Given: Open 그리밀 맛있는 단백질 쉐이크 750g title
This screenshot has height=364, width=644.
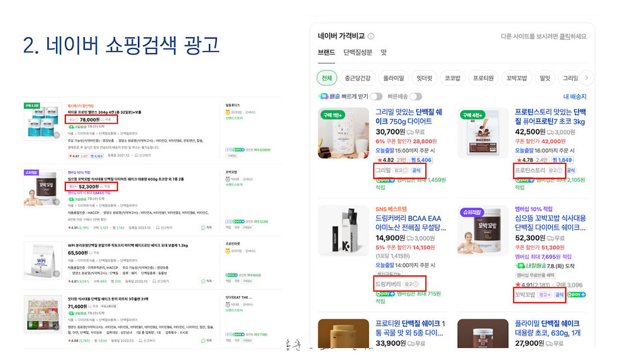Looking at the screenshot, I should pyautogui.click(x=409, y=116).
